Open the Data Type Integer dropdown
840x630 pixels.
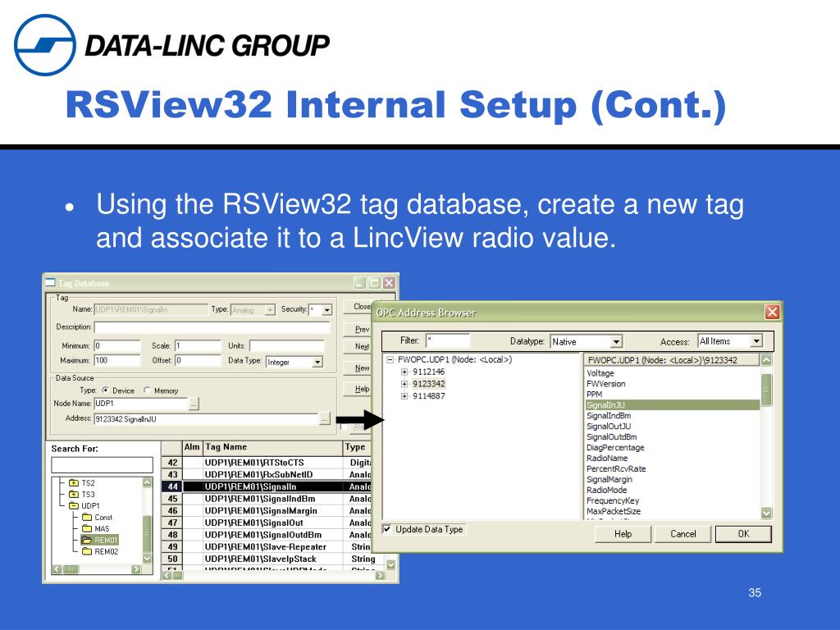click(x=317, y=362)
